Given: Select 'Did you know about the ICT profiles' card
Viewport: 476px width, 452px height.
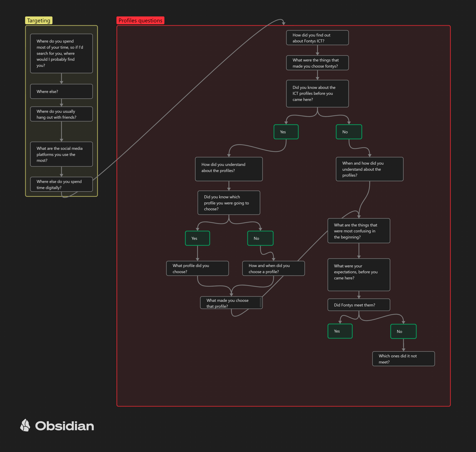Looking at the screenshot, I should [x=317, y=94].
